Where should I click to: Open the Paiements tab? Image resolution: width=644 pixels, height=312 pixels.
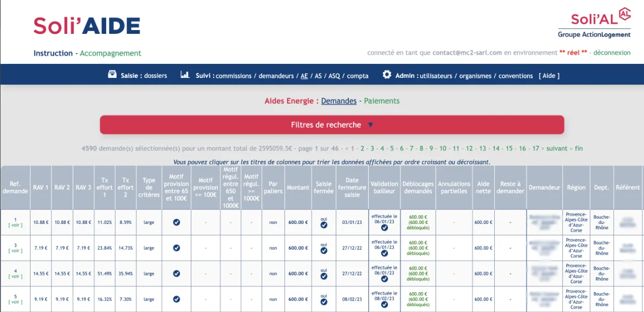point(382,101)
